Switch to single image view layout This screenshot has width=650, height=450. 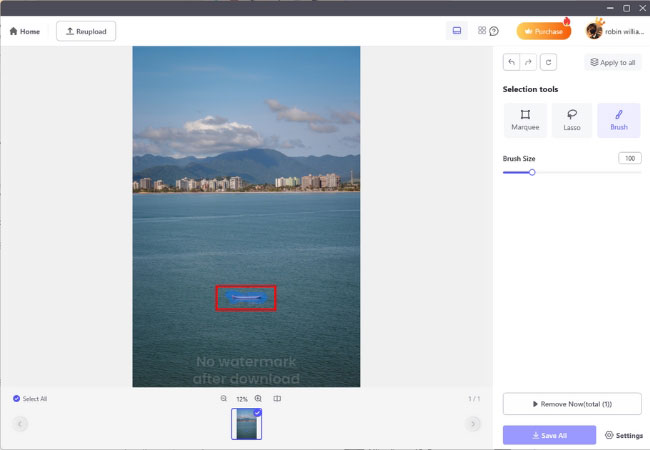click(x=457, y=31)
